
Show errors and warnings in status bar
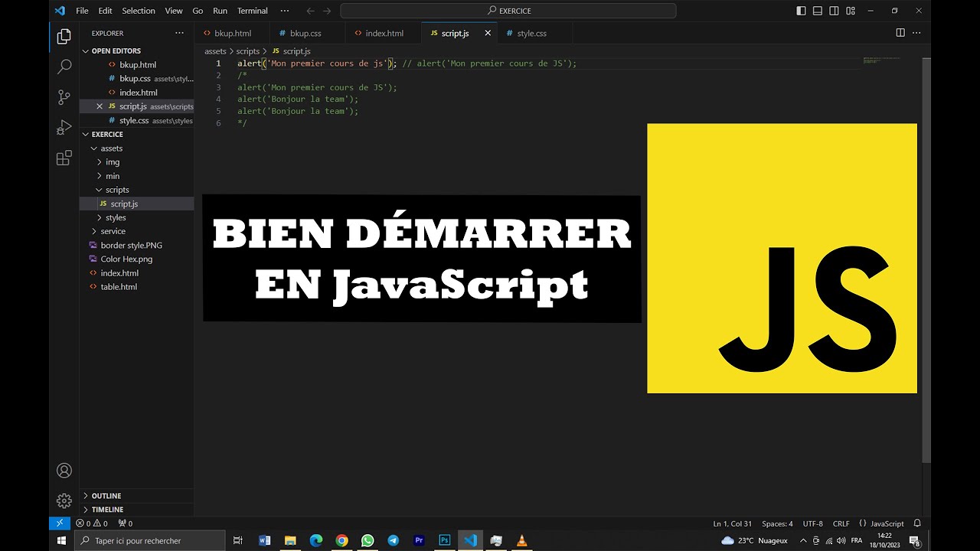click(91, 523)
